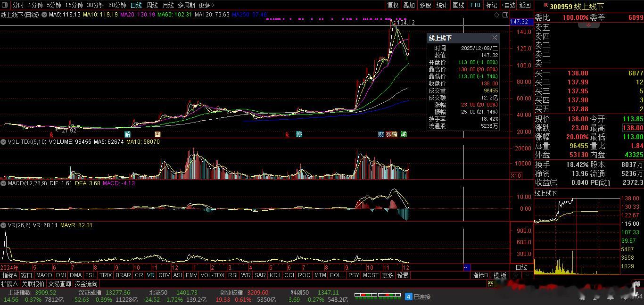Select the VOL-TDX indicator tab
The width and height of the screenshot is (644, 305).
(x=213, y=275)
